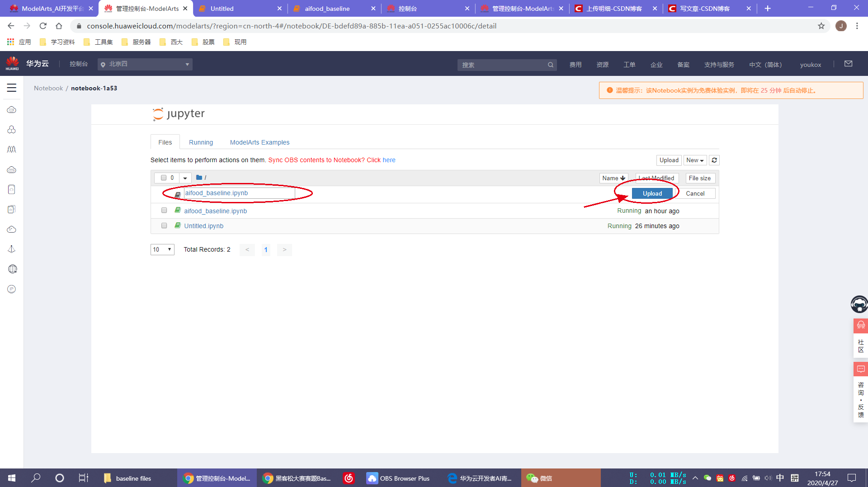The height and width of the screenshot is (487, 868).
Task: Click the Jupyter logo
Action: [x=179, y=114]
